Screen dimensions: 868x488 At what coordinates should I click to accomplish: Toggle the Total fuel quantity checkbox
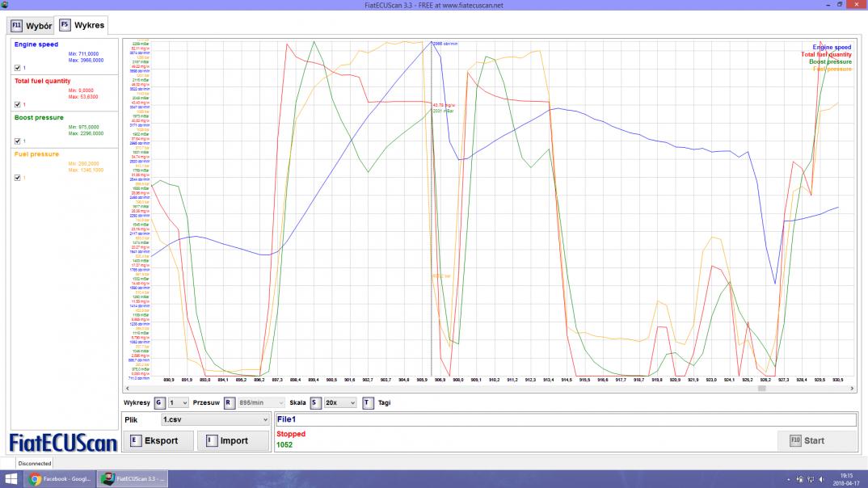18,104
